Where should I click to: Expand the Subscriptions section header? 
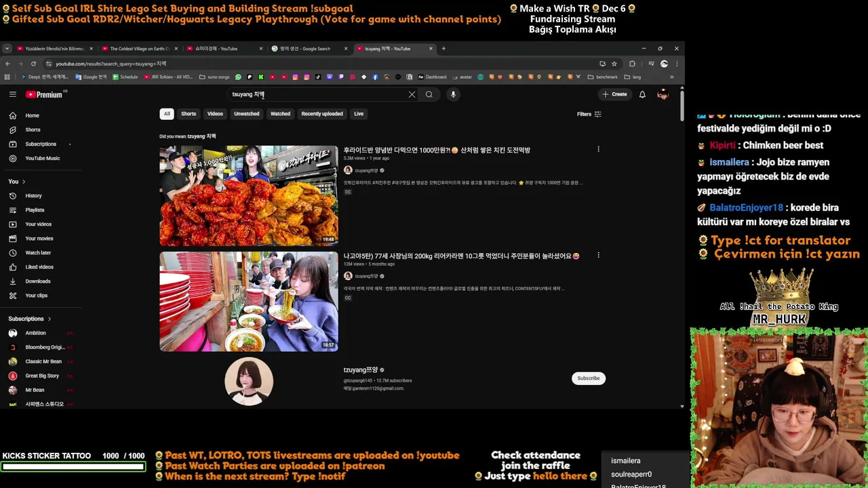pyautogui.click(x=29, y=319)
